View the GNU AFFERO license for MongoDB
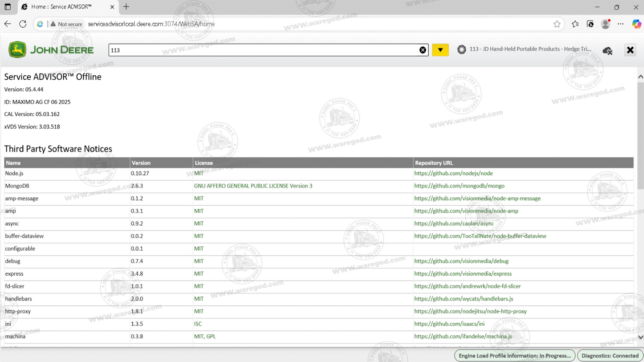The image size is (644, 362). pos(253,186)
